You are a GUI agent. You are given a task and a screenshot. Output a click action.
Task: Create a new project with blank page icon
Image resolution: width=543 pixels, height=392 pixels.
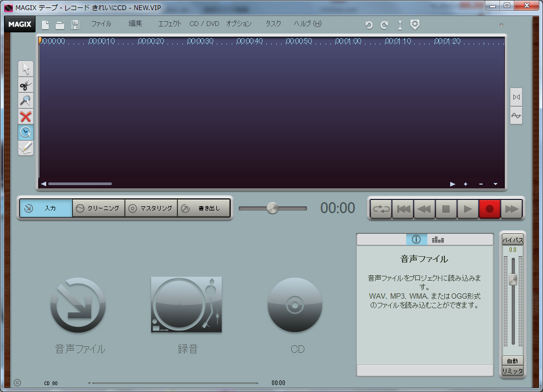pyautogui.click(x=46, y=25)
